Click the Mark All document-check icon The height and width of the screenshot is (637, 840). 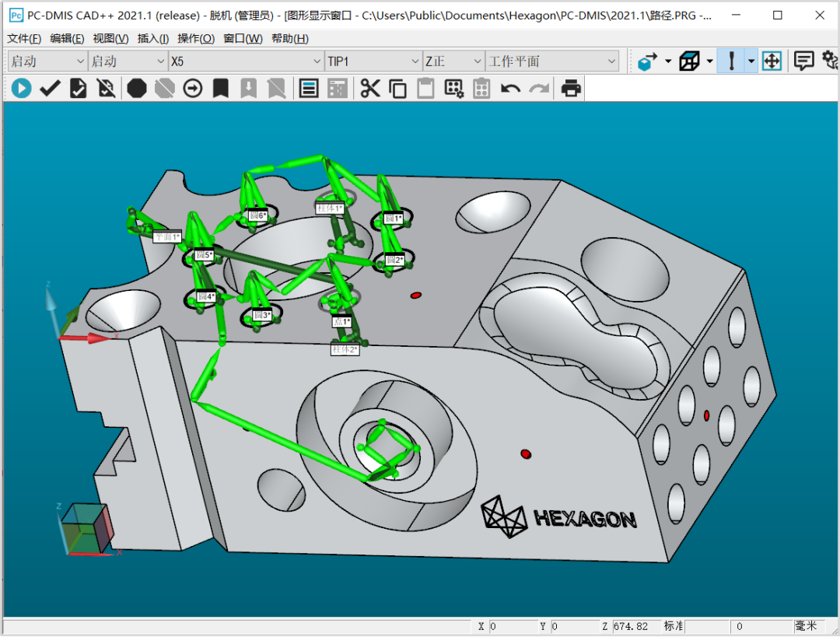pos(79,89)
